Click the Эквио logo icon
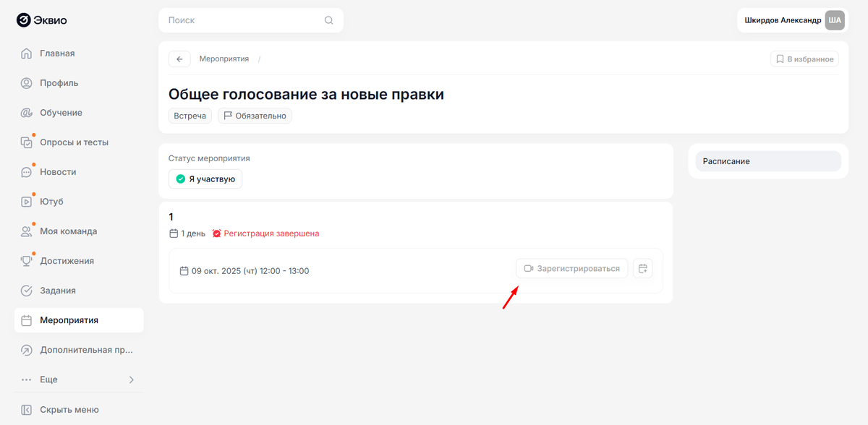 pos(23,20)
